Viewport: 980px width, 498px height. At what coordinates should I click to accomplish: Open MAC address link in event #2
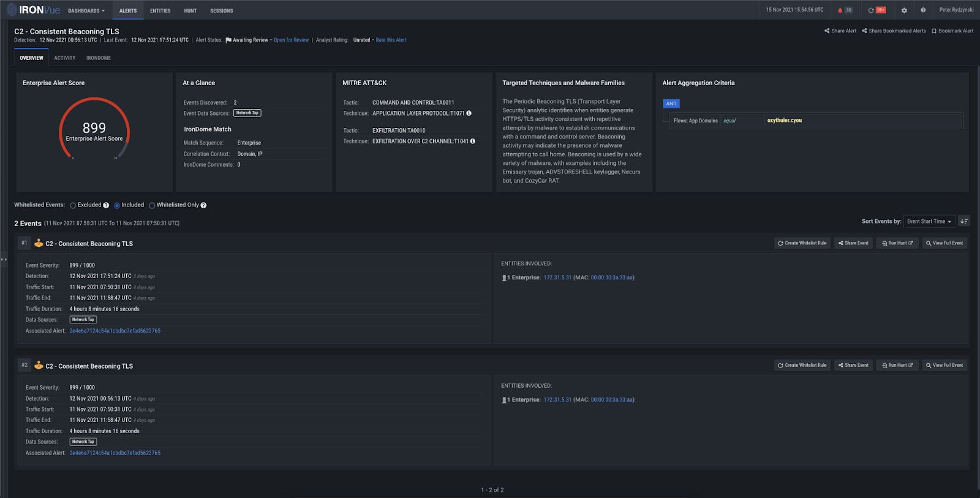(612, 400)
